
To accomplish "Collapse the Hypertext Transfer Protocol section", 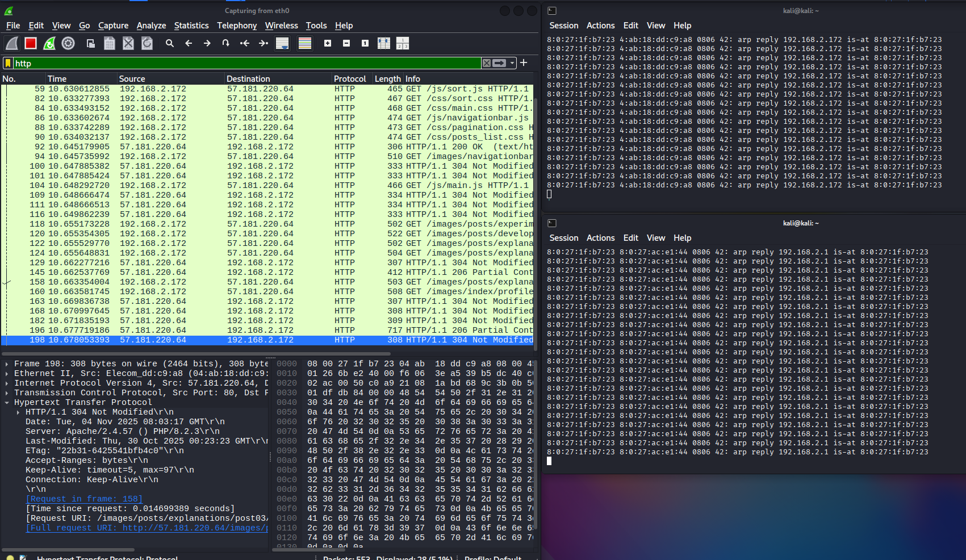I will pos(7,403).
